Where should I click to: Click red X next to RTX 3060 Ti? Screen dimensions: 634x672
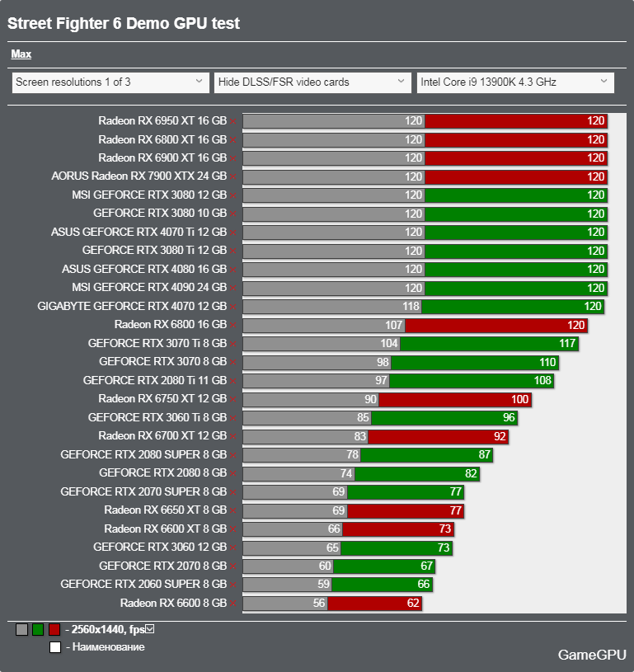(x=232, y=418)
